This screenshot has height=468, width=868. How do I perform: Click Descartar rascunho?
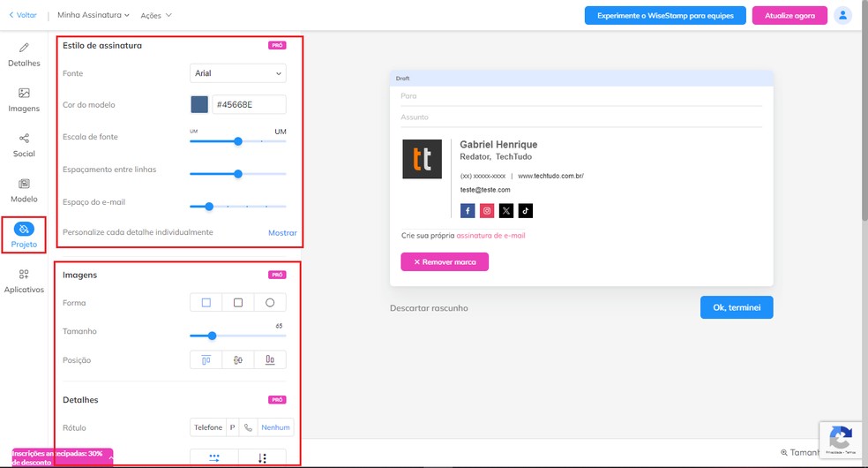tap(429, 308)
